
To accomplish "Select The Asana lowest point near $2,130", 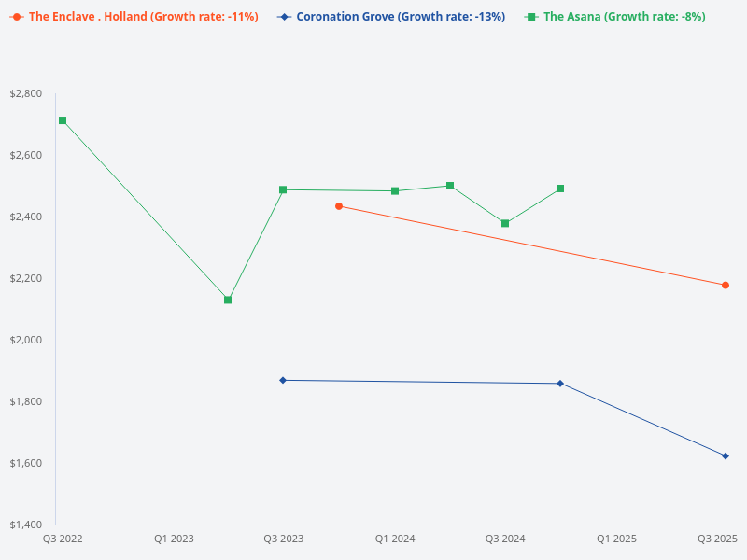I will [x=228, y=300].
